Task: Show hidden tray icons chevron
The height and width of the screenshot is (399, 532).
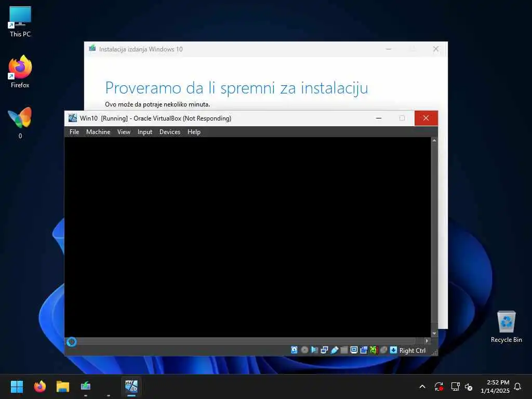Action: pos(422,387)
